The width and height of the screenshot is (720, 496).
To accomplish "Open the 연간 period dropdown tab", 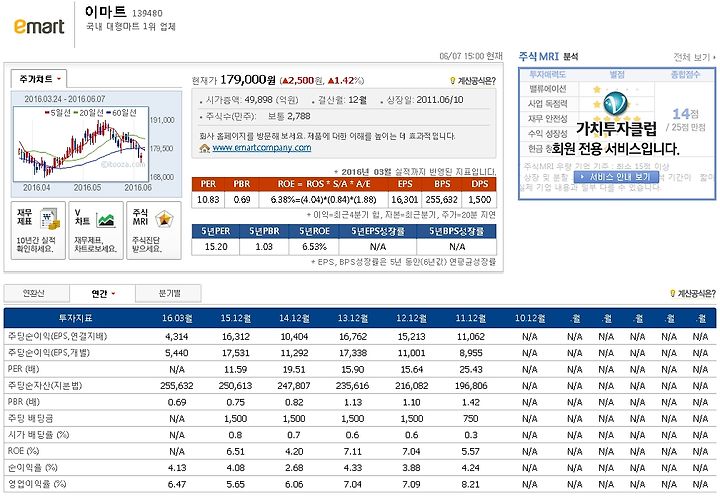I will click(102, 293).
